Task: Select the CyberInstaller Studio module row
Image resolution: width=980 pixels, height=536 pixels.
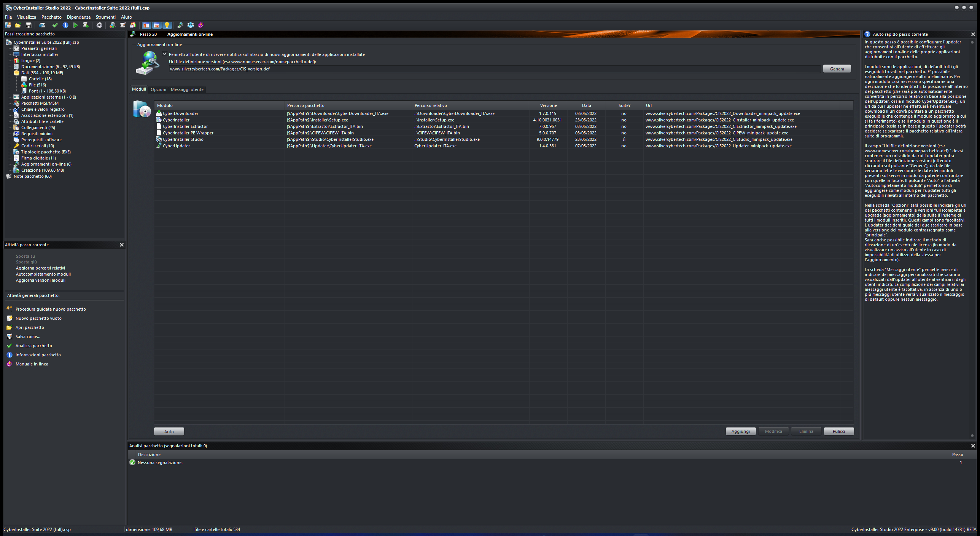Action: point(503,139)
